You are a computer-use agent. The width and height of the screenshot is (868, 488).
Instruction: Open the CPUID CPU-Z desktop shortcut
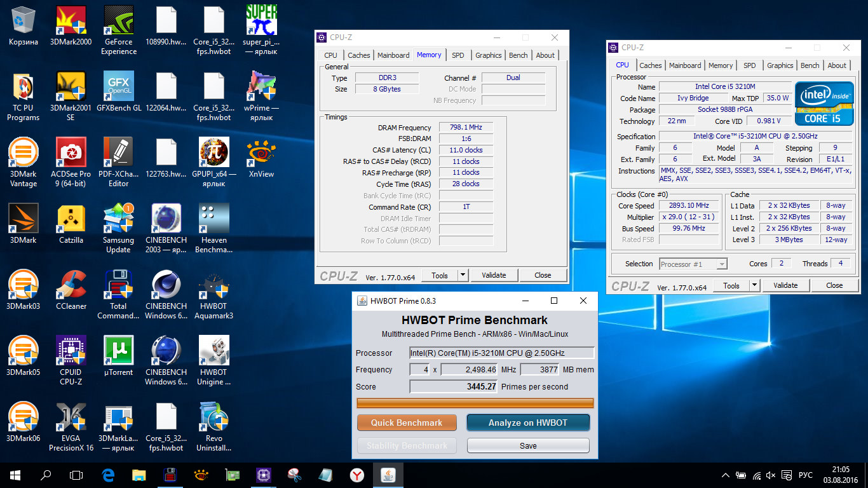[71, 361]
